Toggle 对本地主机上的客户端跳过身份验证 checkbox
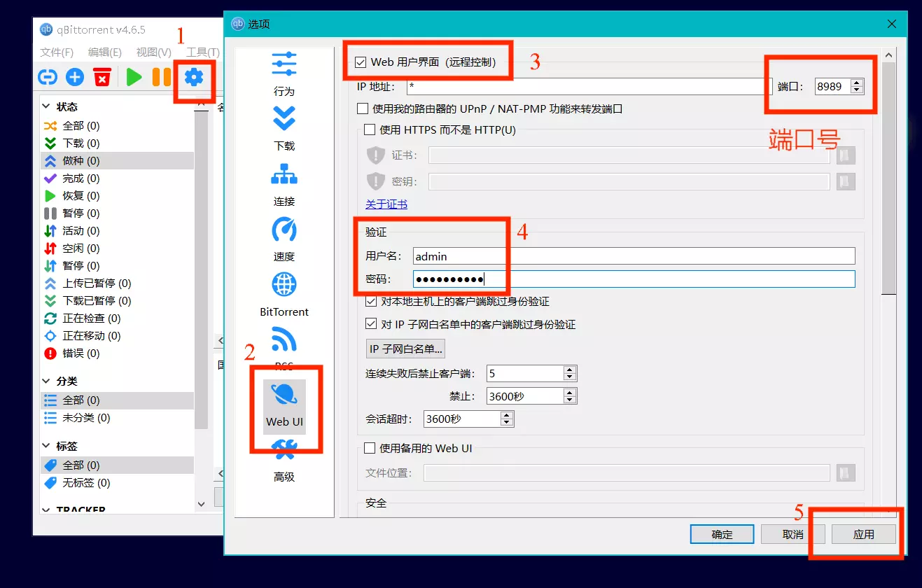The height and width of the screenshot is (588, 922). (x=371, y=302)
